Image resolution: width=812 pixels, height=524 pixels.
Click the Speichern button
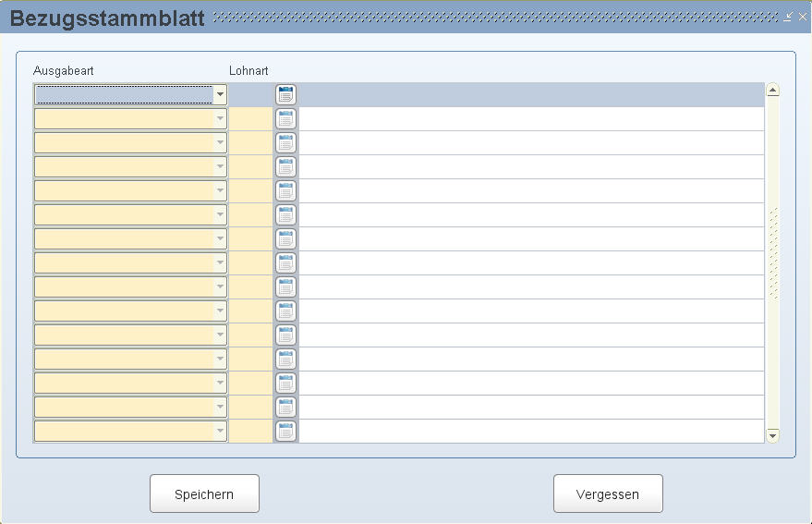point(204,494)
